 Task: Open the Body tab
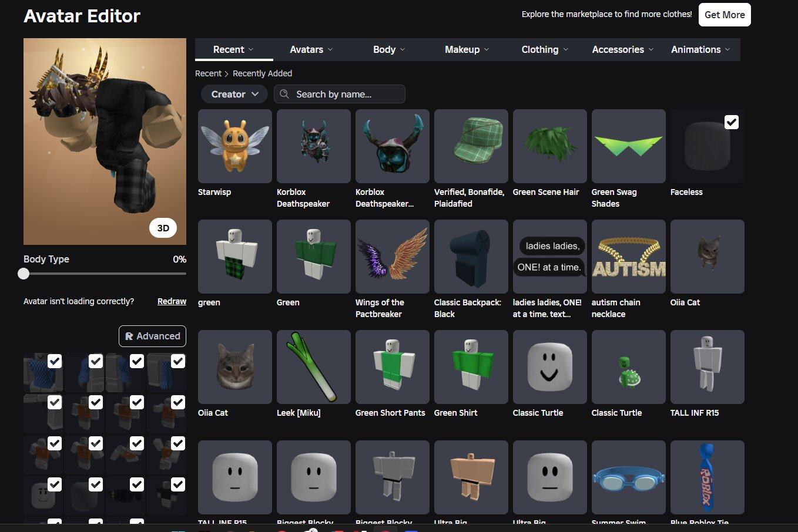coord(389,49)
